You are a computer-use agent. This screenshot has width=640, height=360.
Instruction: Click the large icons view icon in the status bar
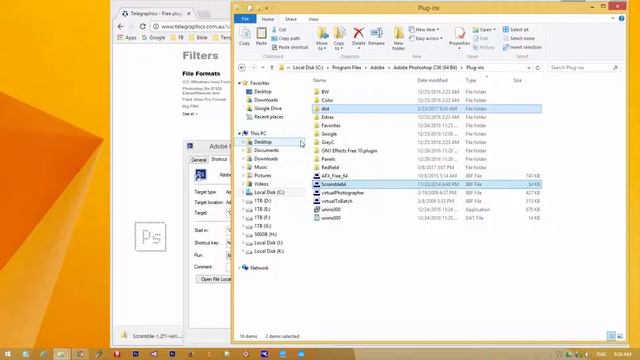620,336
